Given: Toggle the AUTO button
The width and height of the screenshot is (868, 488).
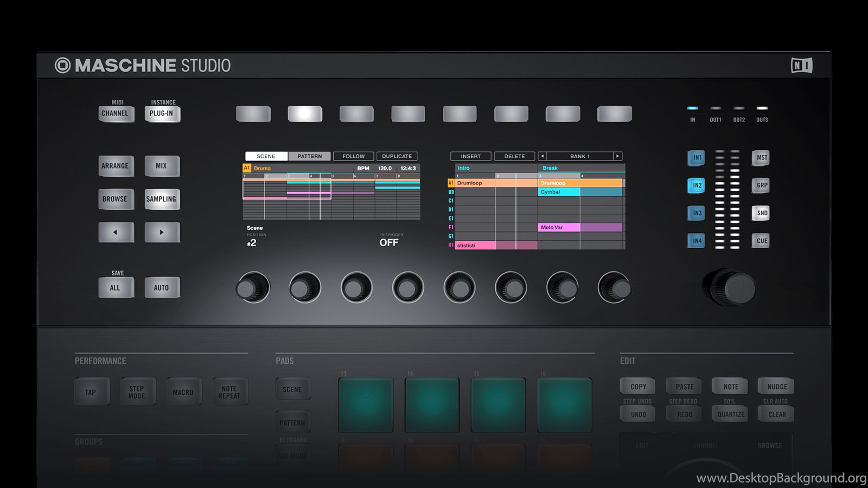Looking at the screenshot, I should click(162, 288).
